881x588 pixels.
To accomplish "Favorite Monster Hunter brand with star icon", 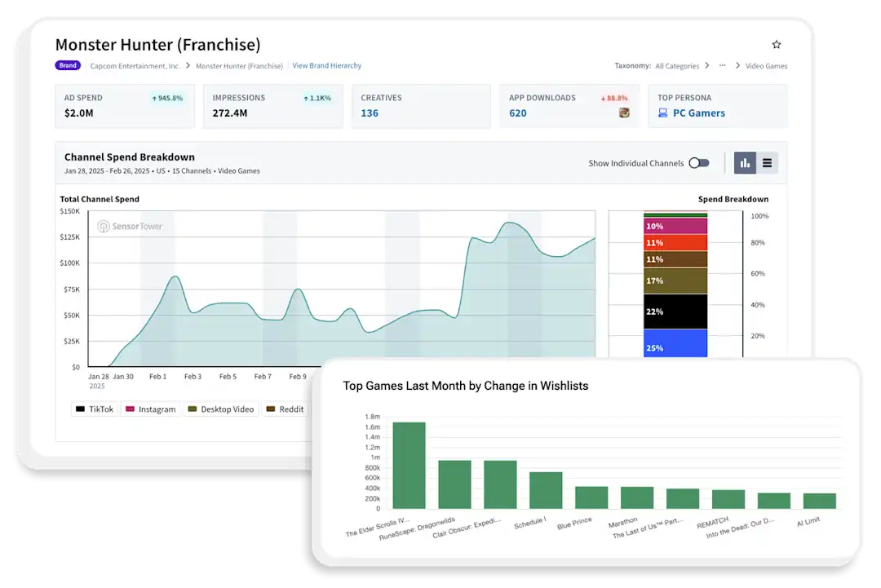I will 776,44.
